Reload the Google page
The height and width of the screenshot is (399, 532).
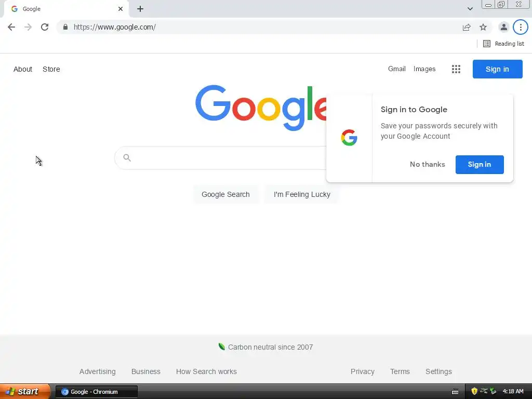tap(45, 27)
